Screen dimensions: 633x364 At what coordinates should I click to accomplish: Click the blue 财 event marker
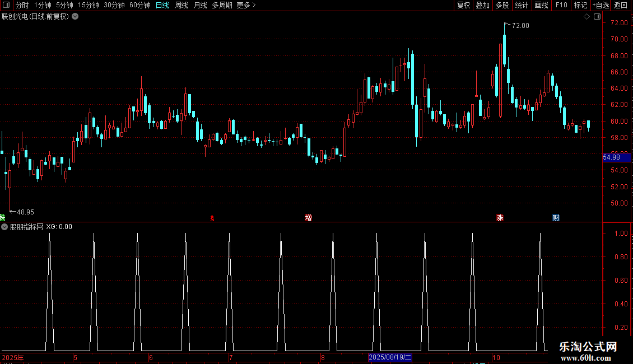(556, 218)
